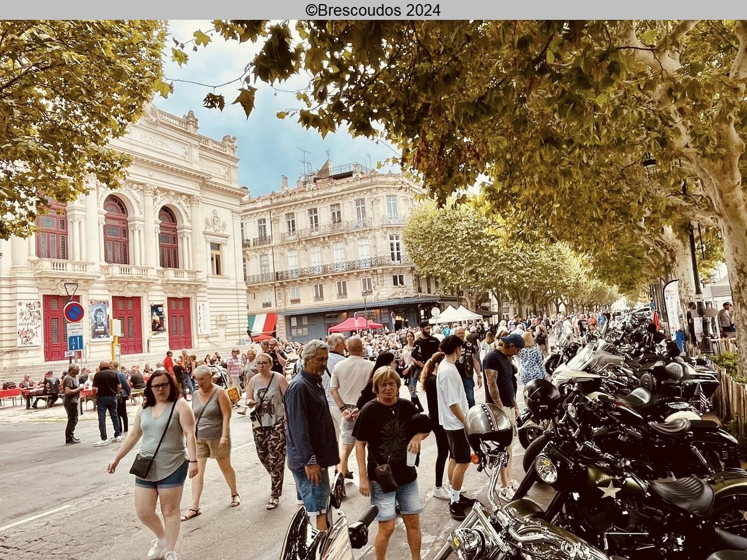The width and height of the screenshot is (747, 560).
Task: Click the black crossbody bag in foreground
Action: (x=142, y=465)
